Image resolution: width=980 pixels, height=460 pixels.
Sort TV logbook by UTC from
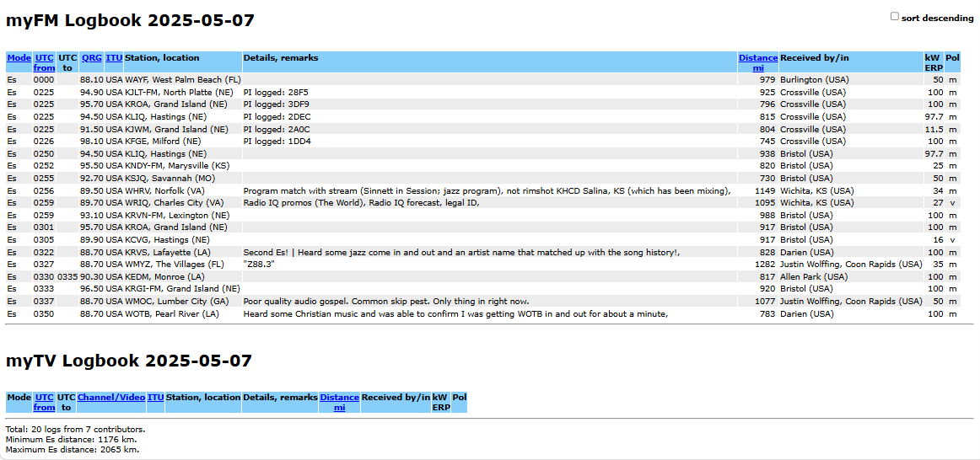pyautogui.click(x=45, y=402)
